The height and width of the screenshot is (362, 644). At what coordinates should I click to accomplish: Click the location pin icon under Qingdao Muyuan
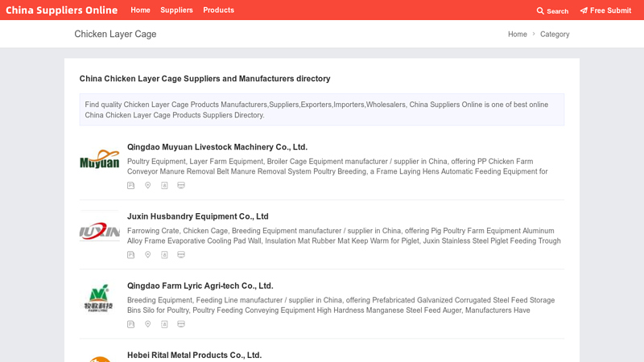pyautogui.click(x=148, y=186)
